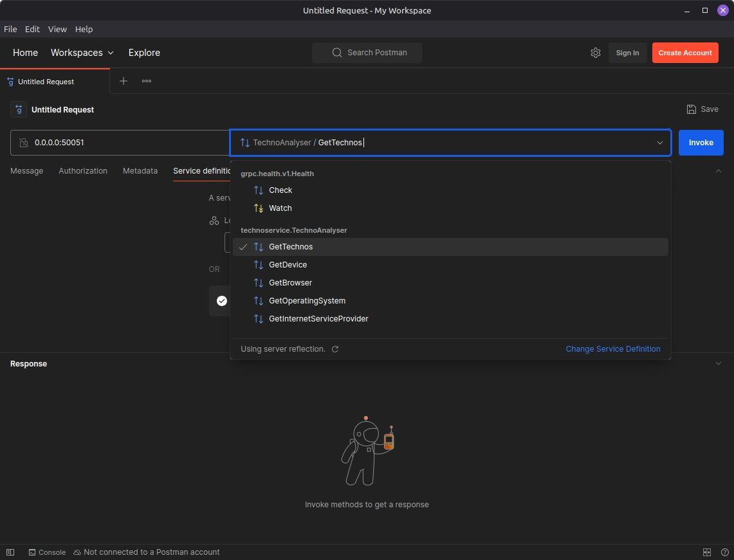Open new tab with plus icon
This screenshot has width=734, height=560.
[124, 81]
